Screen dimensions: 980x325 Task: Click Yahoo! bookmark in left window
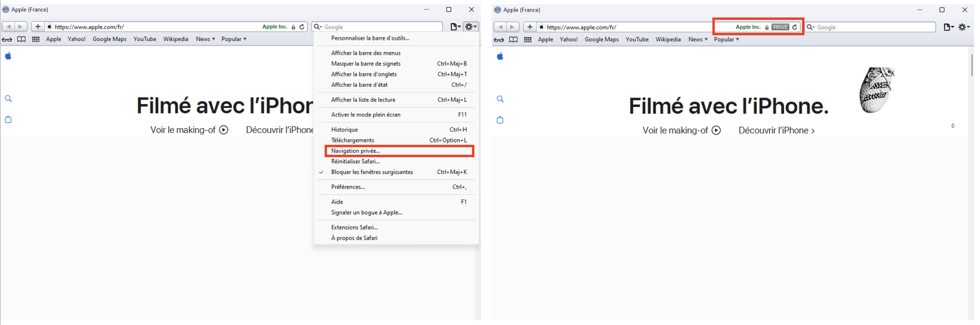tap(76, 39)
